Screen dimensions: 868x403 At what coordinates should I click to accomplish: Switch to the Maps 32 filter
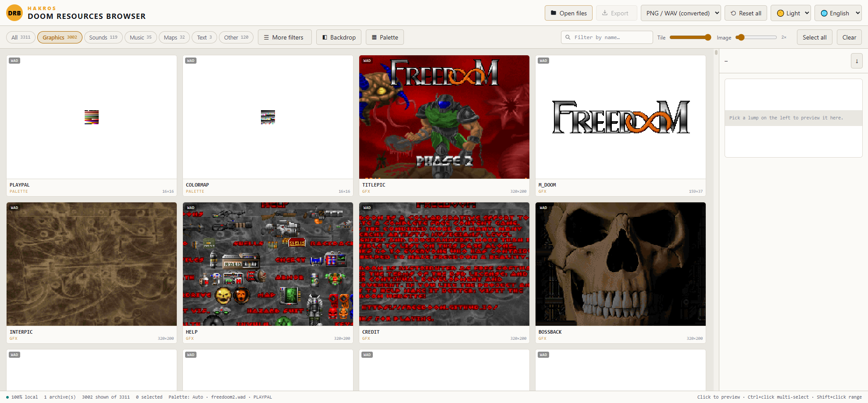click(174, 37)
